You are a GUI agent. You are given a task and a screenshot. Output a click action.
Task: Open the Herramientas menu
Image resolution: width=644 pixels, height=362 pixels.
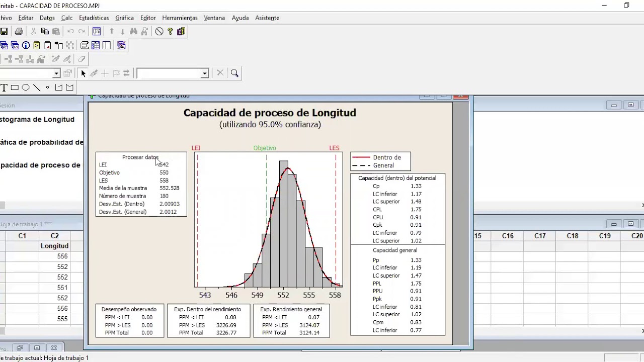pyautogui.click(x=180, y=18)
